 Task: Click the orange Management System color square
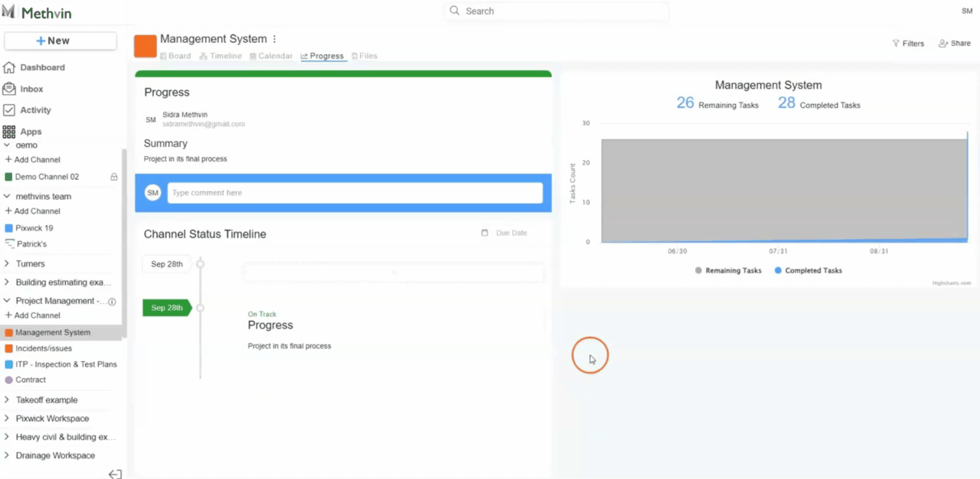click(x=145, y=46)
